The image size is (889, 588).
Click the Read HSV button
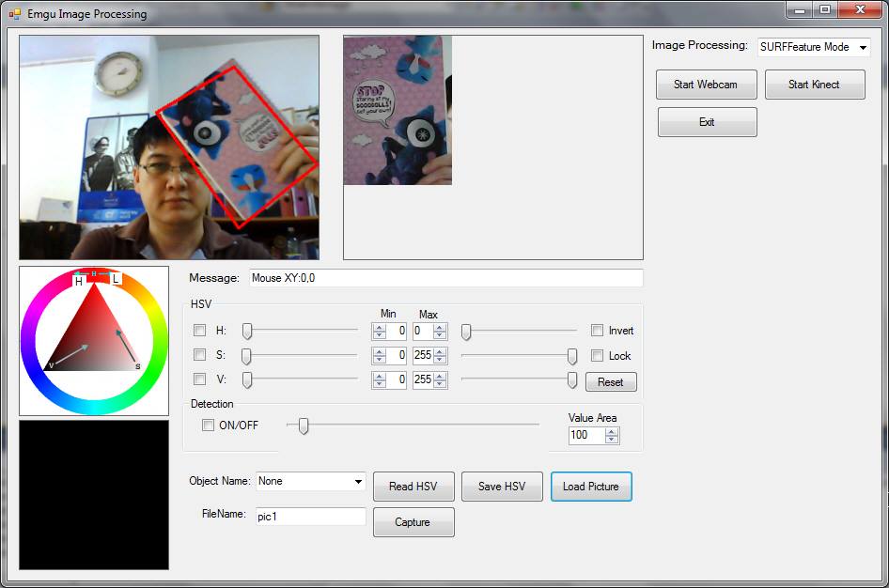[x=413, y=487]
